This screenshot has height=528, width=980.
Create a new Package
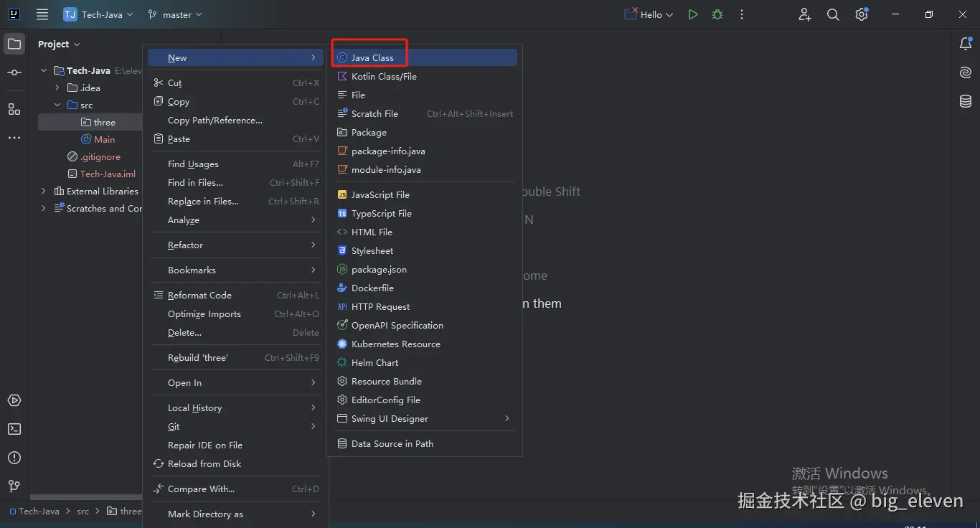pos(424,132)
